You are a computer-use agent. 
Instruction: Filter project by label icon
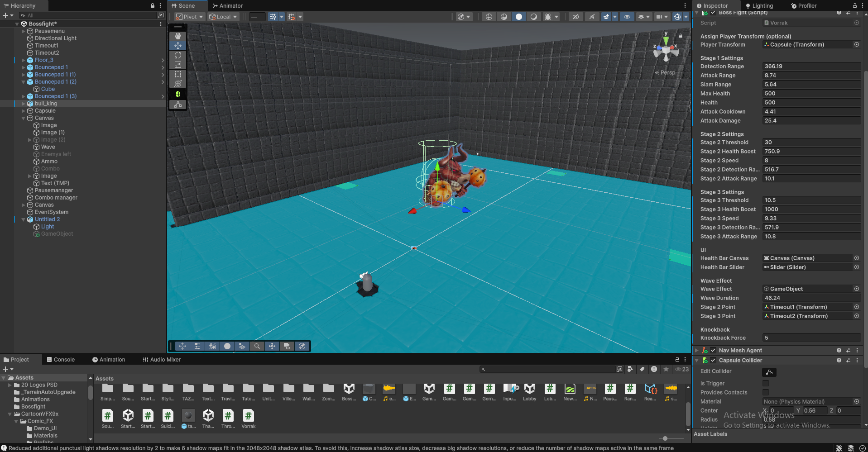click(x=642, y=369)
